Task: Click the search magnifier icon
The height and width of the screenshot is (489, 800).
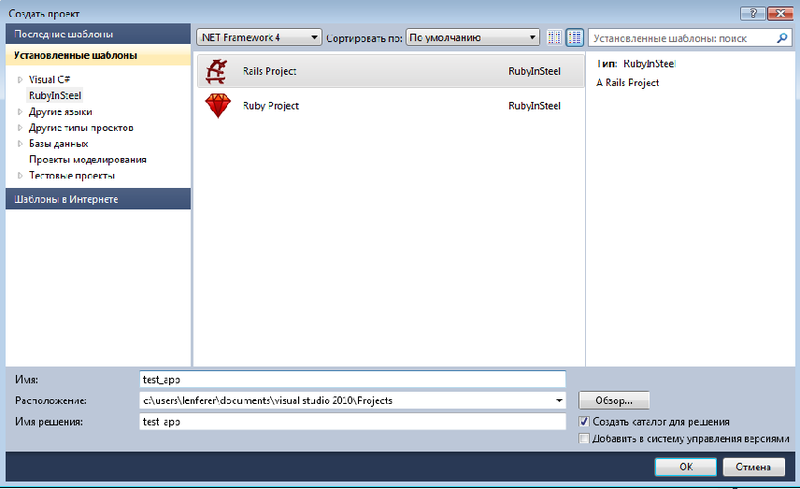Action: click(x=782, y=38)
